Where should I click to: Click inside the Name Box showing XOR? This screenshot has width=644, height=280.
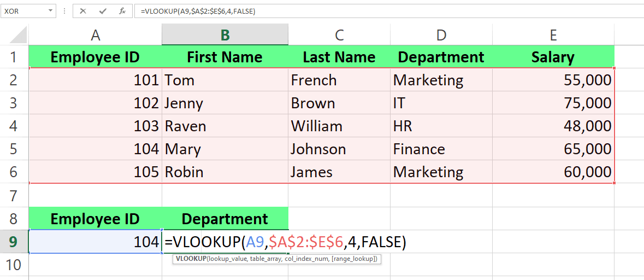(23, 11)
